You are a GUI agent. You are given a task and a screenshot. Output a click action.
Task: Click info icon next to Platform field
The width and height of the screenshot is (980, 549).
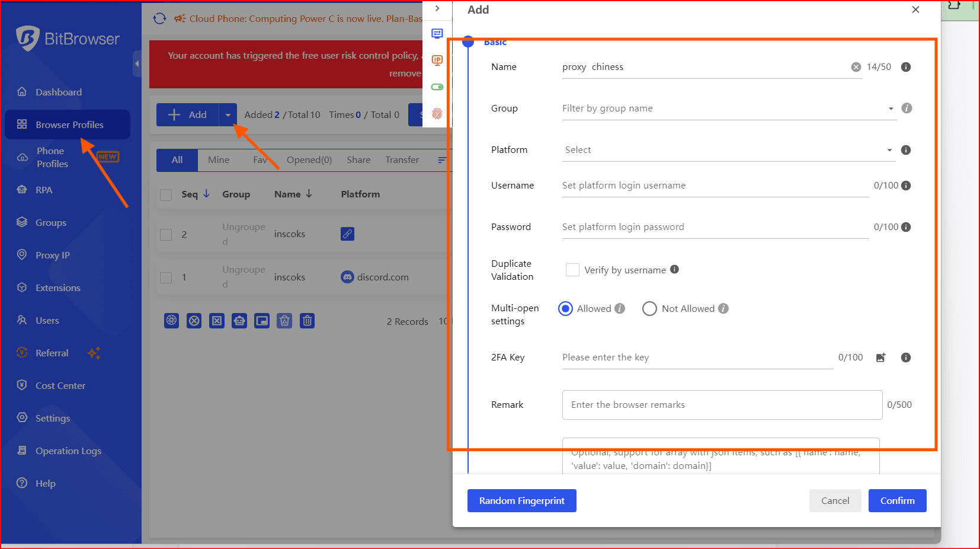click(x=905, y=150)
